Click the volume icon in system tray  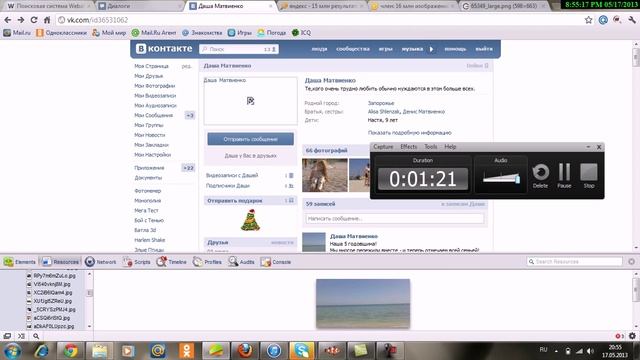click(x=590, y=351)
